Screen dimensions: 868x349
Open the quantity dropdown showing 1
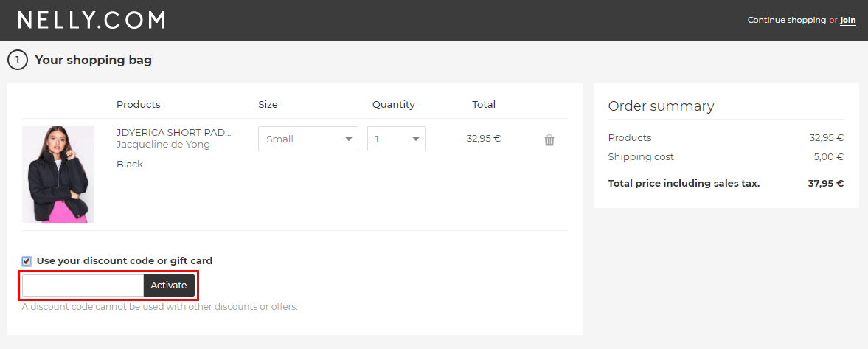pos(396,139)
